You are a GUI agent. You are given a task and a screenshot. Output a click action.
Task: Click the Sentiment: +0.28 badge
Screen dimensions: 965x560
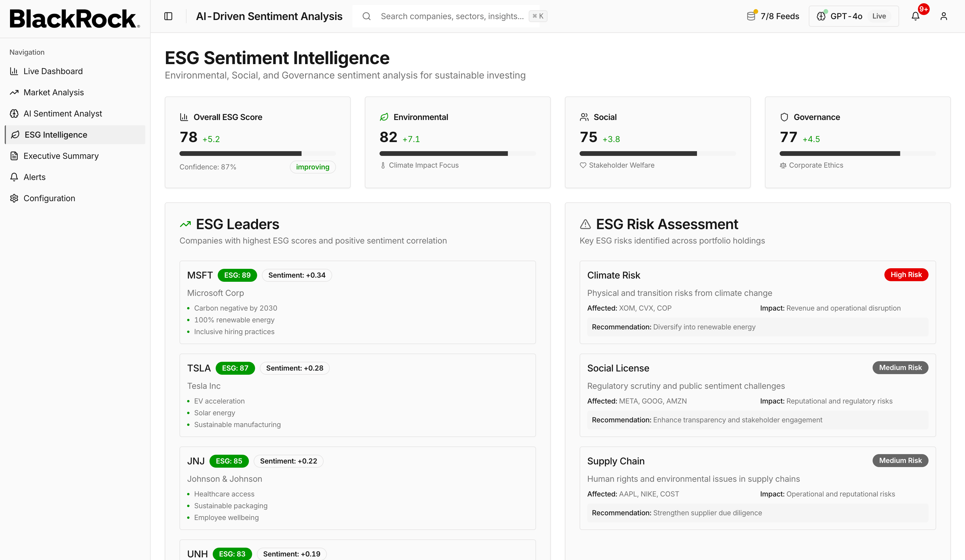[x=295, y=368]
